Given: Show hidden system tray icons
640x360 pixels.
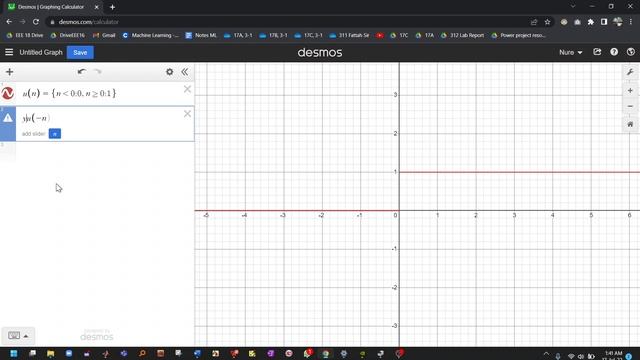Looking at the screenshot, I should point(546,354).
